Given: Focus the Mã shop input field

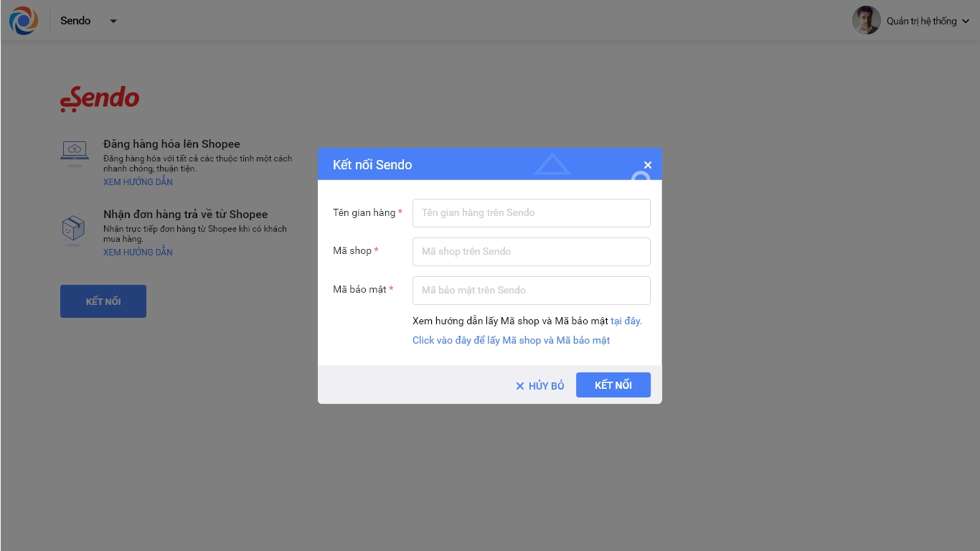Looking at the screenshot, I should (x=532, y=252).
